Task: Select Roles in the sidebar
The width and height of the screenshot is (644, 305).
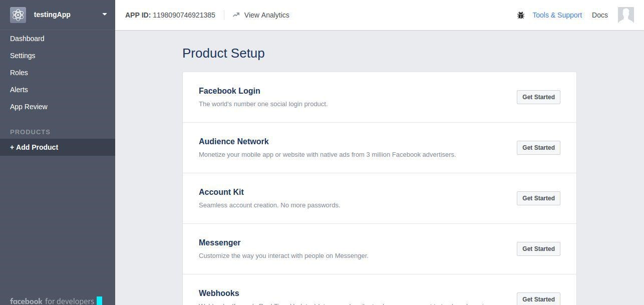Action: [19, 73]
